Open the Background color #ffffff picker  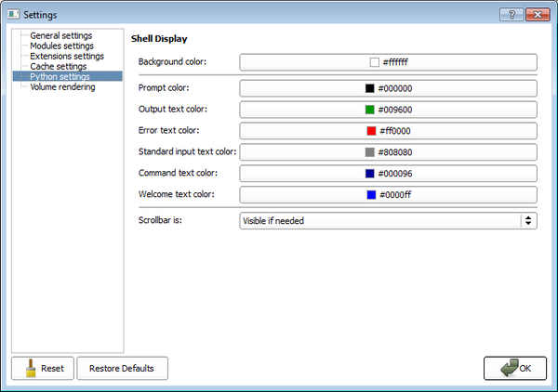click(388, 62)
